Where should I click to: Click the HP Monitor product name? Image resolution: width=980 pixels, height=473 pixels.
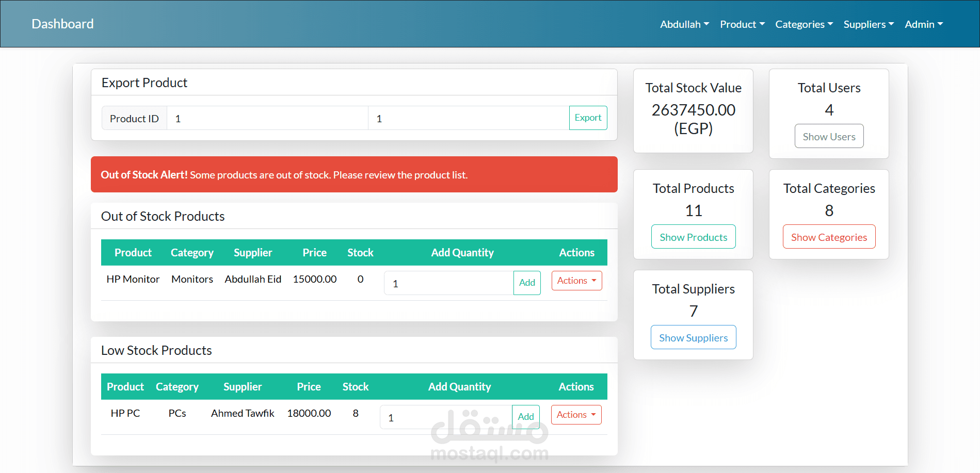[133, 279]
